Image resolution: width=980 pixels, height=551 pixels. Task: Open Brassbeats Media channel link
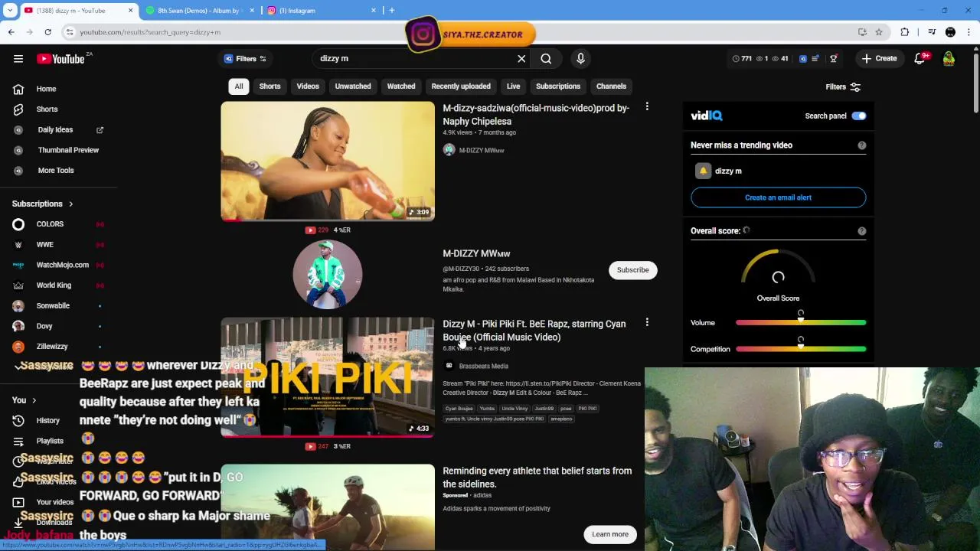[x=483, y=367]
